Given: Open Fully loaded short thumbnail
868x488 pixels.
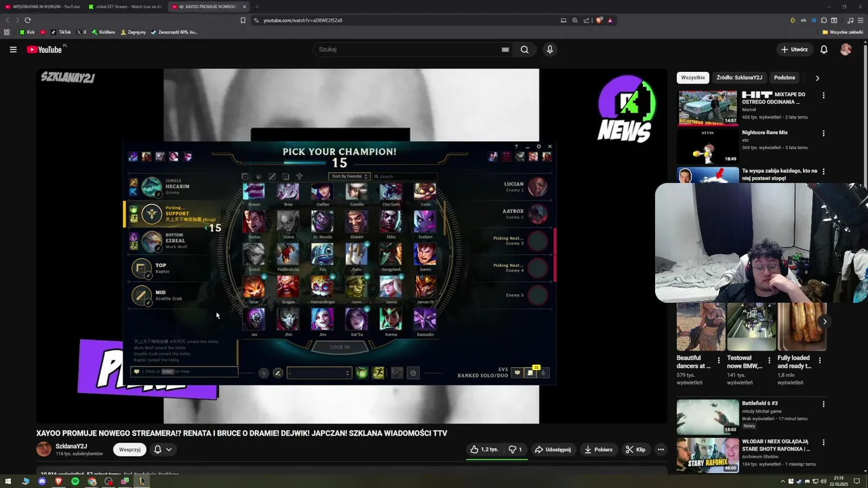Looking at the screenshot, I should pos(802,327).
